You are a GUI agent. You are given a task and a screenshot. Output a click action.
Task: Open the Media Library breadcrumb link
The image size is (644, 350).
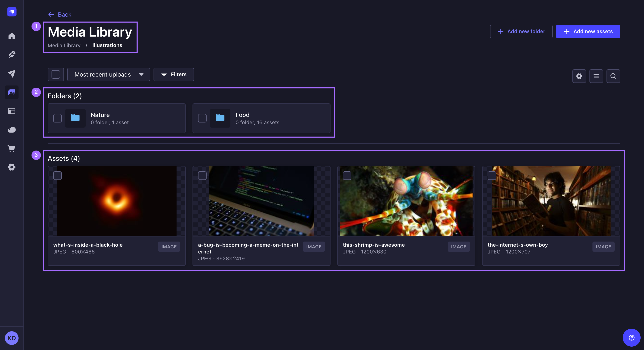click(64, 45)
